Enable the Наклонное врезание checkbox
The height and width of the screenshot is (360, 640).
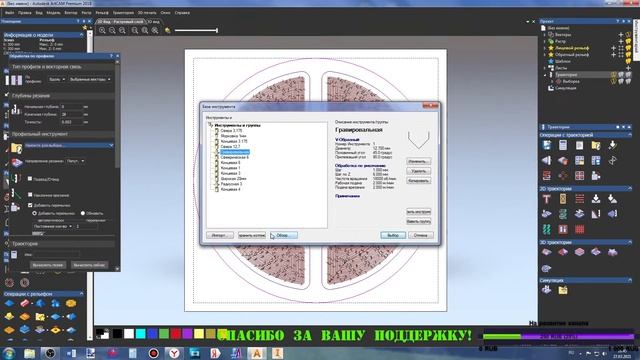30,195
